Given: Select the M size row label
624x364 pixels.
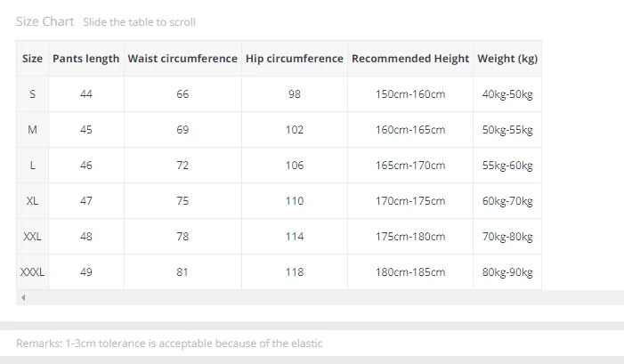Looking at the screenshot, I should click(x=32, y=130).
